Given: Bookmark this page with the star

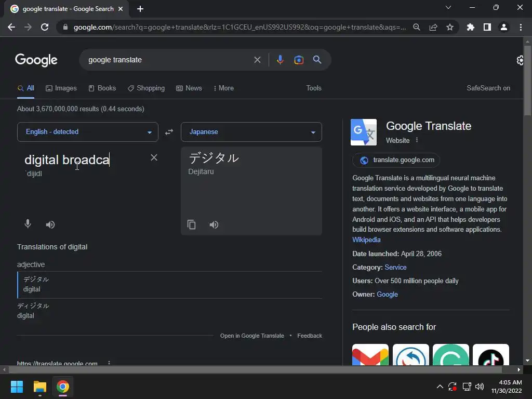Looking at the screenshot, I should (x=449, y=27).
